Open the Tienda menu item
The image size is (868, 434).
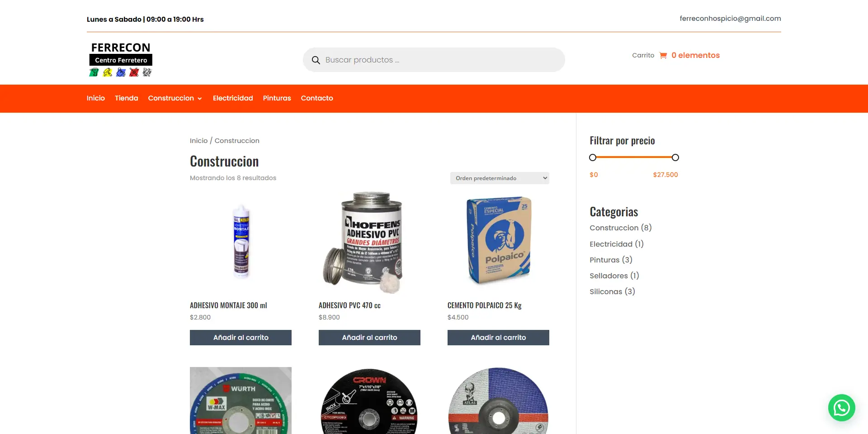pos(127,98)
